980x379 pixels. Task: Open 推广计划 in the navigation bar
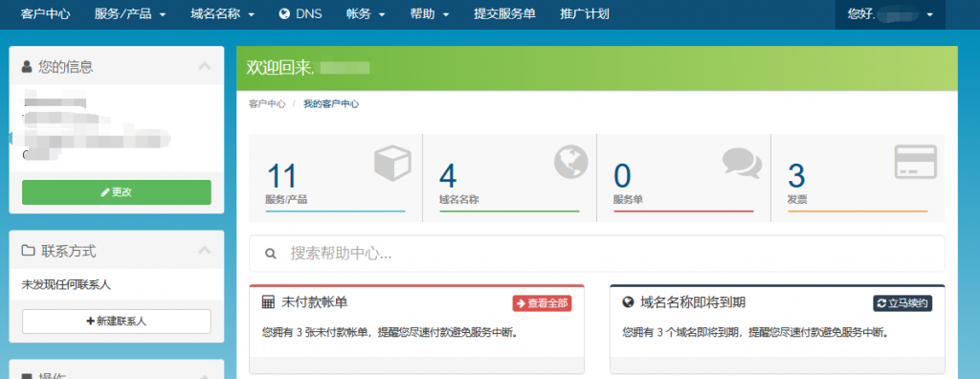(585, 13)
